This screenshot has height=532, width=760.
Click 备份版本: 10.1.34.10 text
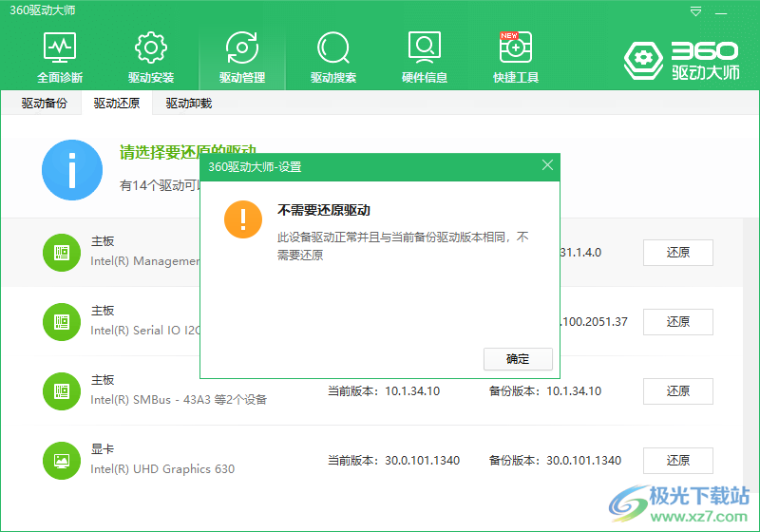544,391
